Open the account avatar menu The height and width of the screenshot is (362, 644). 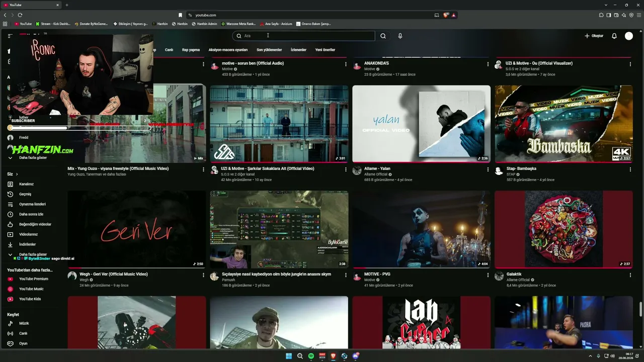(x=629, y=36)
